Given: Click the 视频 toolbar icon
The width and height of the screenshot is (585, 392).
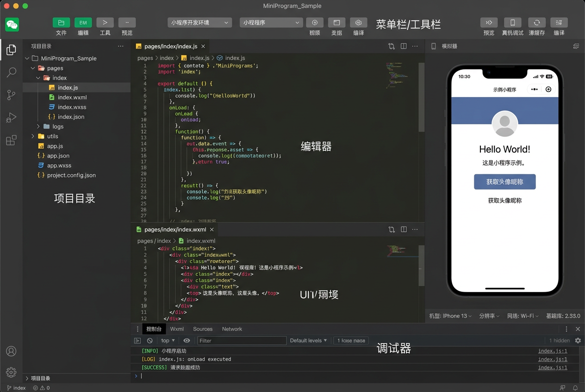Looking at the screenshot, I should [x=315, y=23].
